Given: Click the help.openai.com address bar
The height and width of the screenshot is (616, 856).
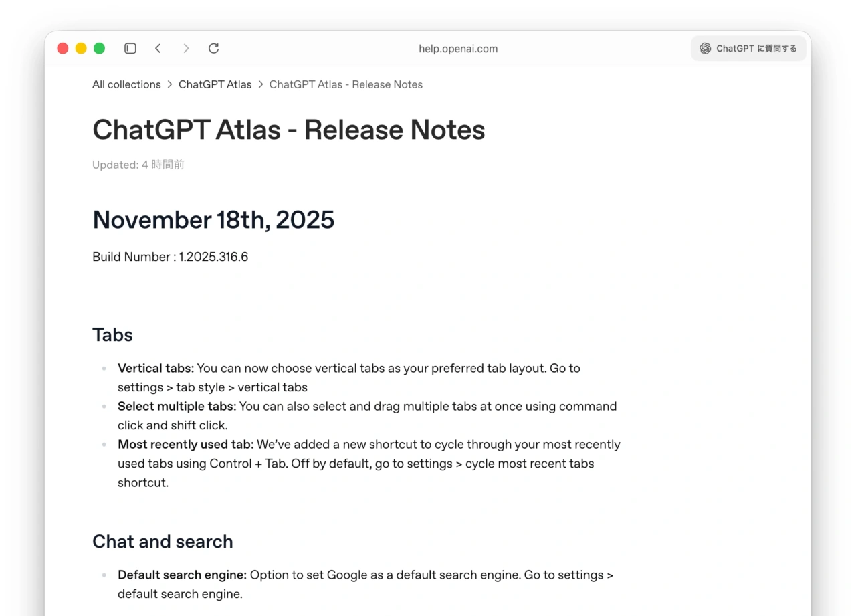Looking at the screenshot, I should point(459,48).
